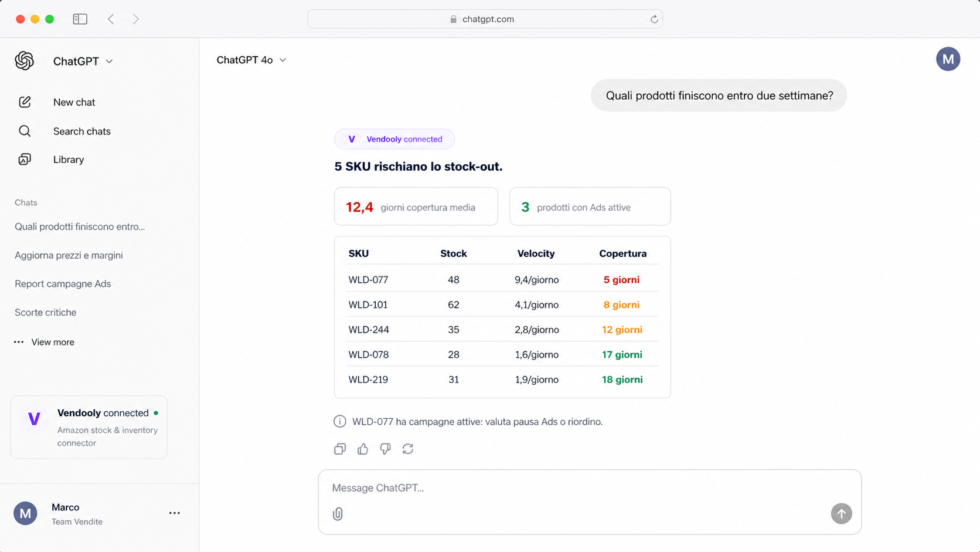The width and height of the screenshot is (980, 552).
Task: Click the chatgpt.com address bar
Action: coord(485,19)
